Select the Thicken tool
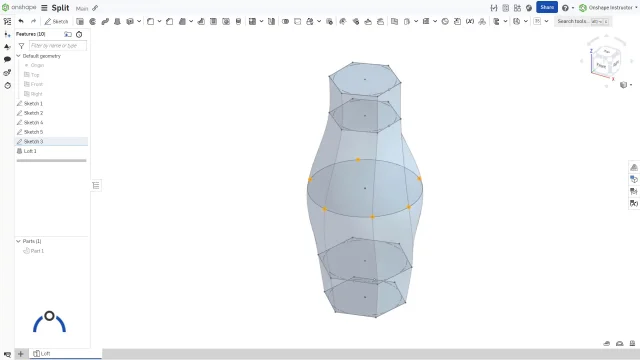Screen dimensions: 640x360 tap(130, 21)
